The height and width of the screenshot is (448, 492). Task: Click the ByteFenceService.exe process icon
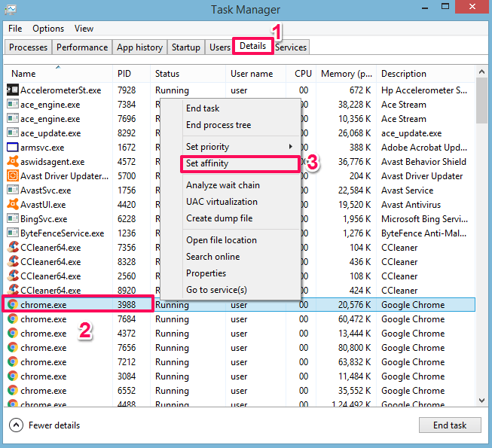click(x=13, y=233)
